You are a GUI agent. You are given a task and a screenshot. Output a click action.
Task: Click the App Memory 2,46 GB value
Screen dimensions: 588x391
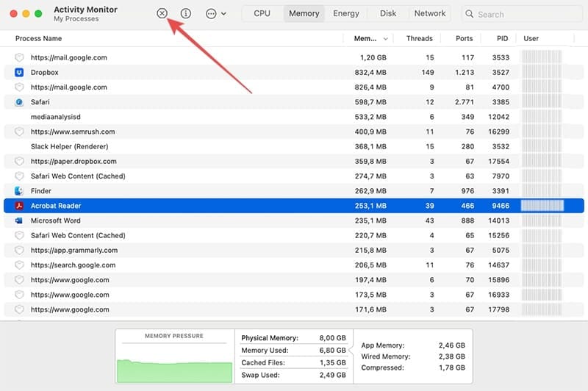tap(452, 345)
